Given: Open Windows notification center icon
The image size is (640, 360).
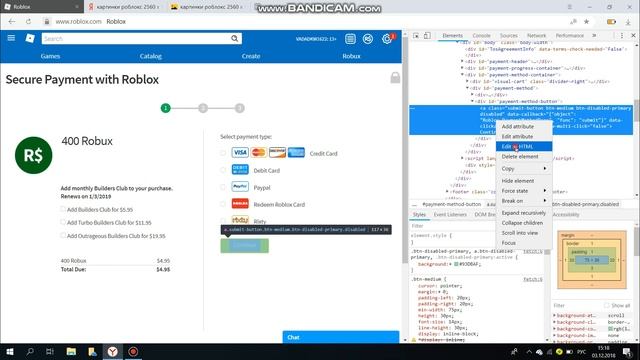Looking at the screenshot, I should pyautogui.click(x=627, y=351).
